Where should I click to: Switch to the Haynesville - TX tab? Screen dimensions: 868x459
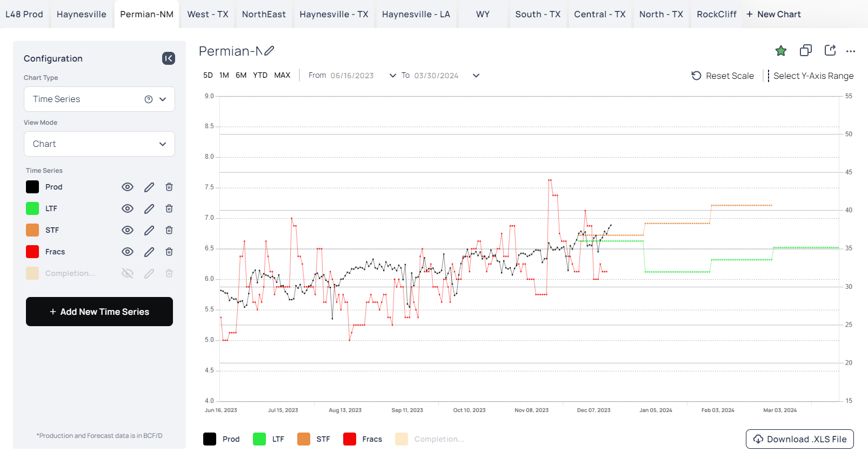click(333, 15)
